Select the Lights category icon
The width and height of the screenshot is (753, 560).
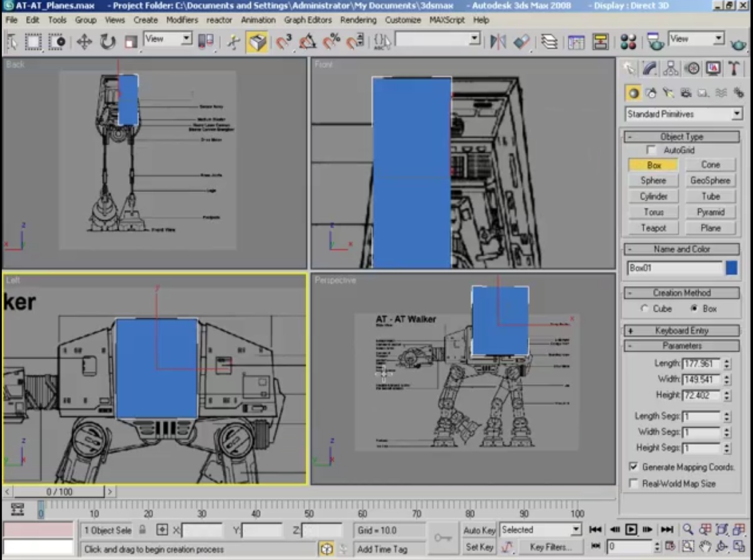point(669,93)
